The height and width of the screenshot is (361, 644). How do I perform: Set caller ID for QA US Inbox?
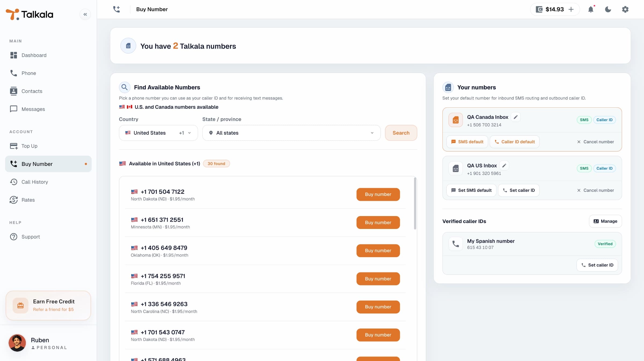pos(519,190)
